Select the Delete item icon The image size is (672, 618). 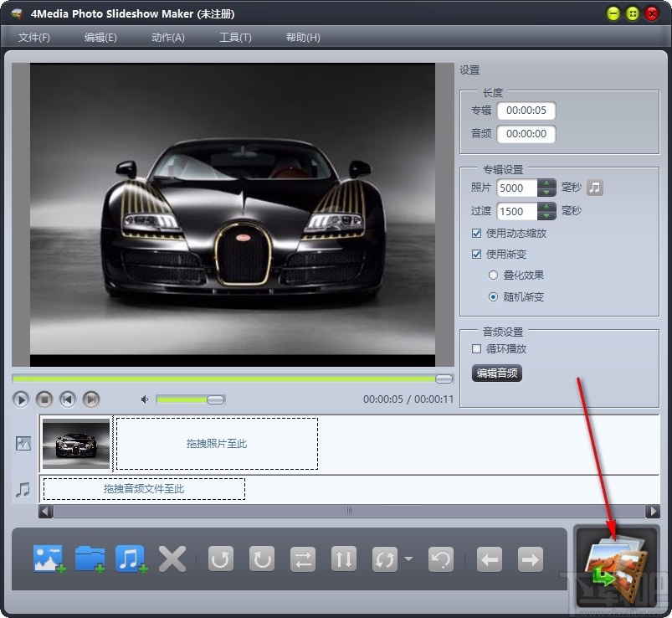(172, 559)
